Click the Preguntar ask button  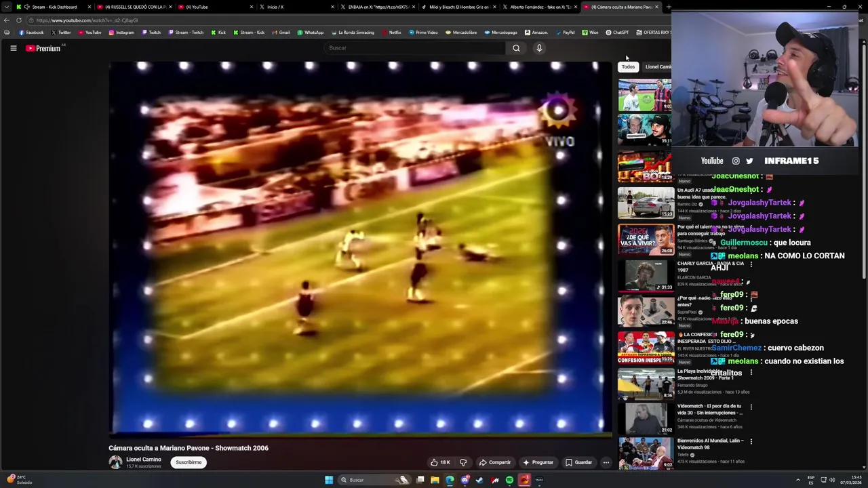(538, 462)
